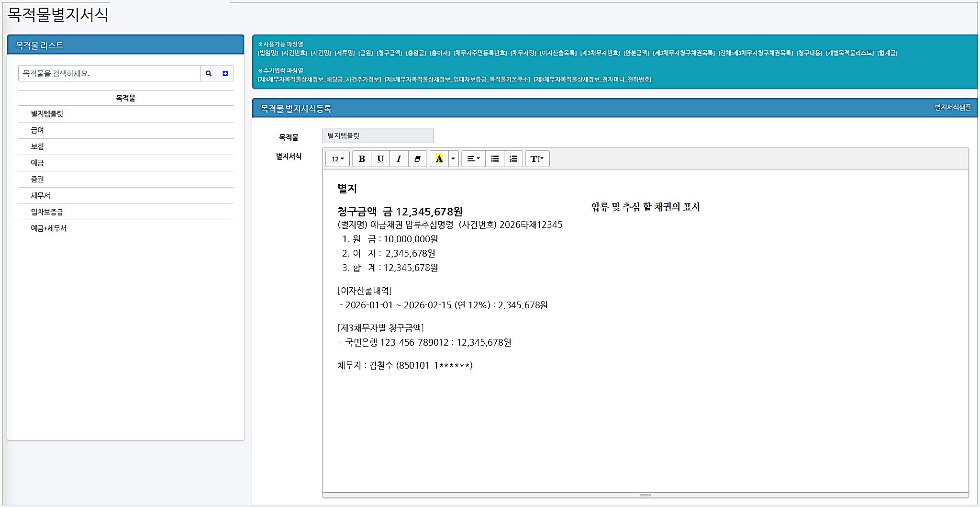The width and height of the screenshot is (980, 507).
Task: Apply the eraser (clear formatting) tool
Action: tap(417, 158)
